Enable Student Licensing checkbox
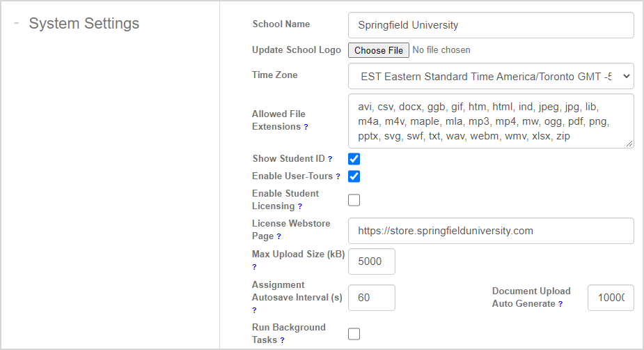 354,200
